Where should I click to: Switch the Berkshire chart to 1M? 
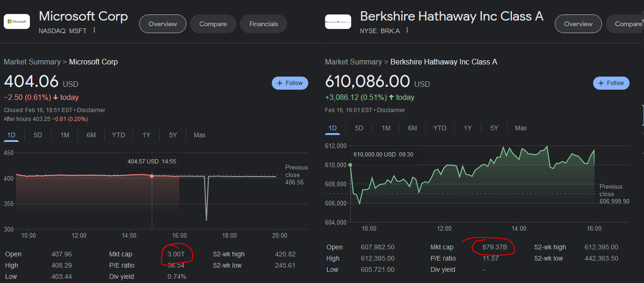click(x=386, y=128)
